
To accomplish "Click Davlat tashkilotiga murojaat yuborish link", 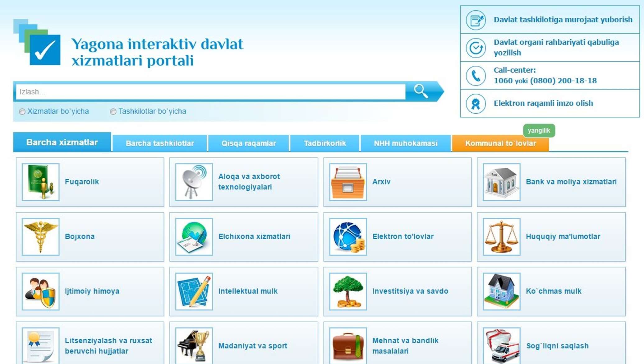I will (563, 20).
